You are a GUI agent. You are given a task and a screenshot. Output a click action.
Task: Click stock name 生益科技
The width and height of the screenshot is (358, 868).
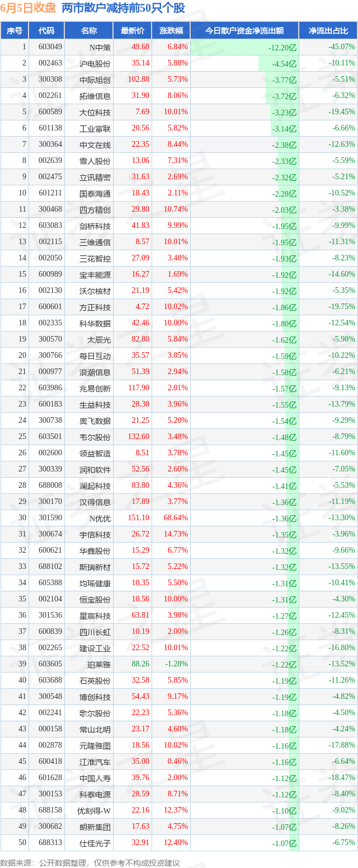tap(95, 404)
